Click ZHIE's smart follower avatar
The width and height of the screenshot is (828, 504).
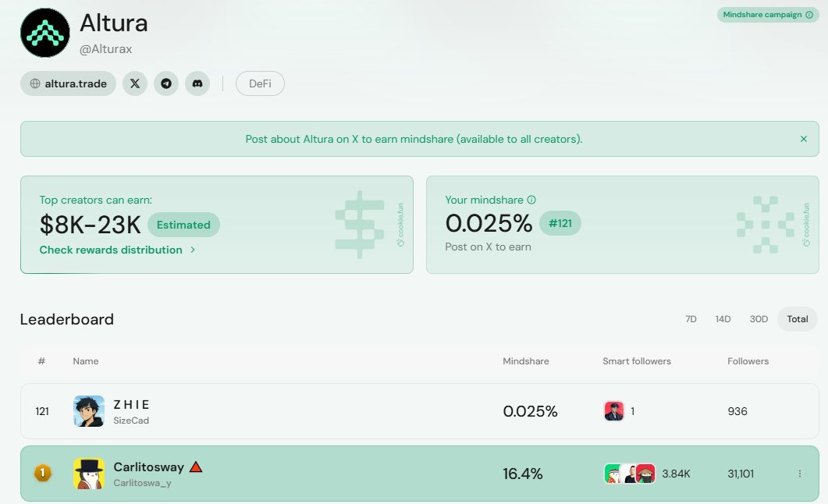click(x=613, y=411)
